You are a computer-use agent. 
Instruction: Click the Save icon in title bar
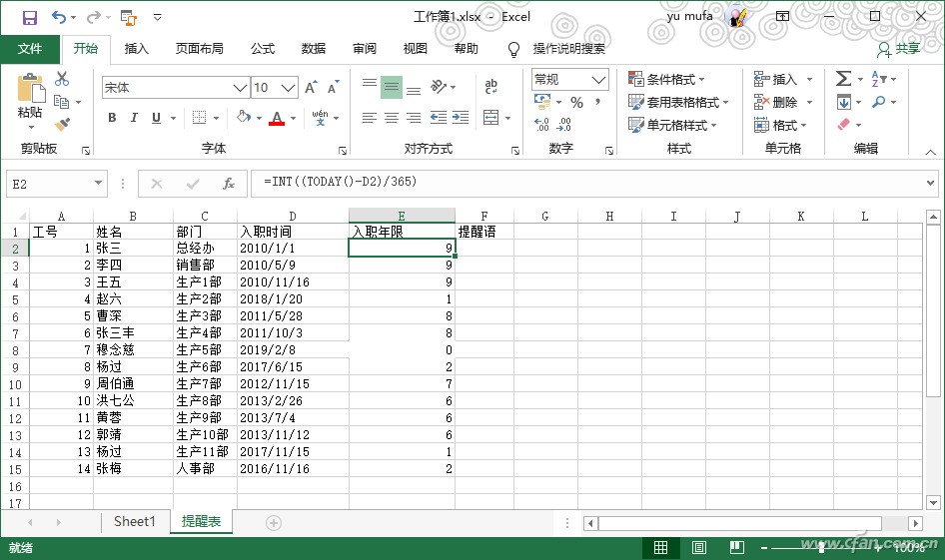29,17
